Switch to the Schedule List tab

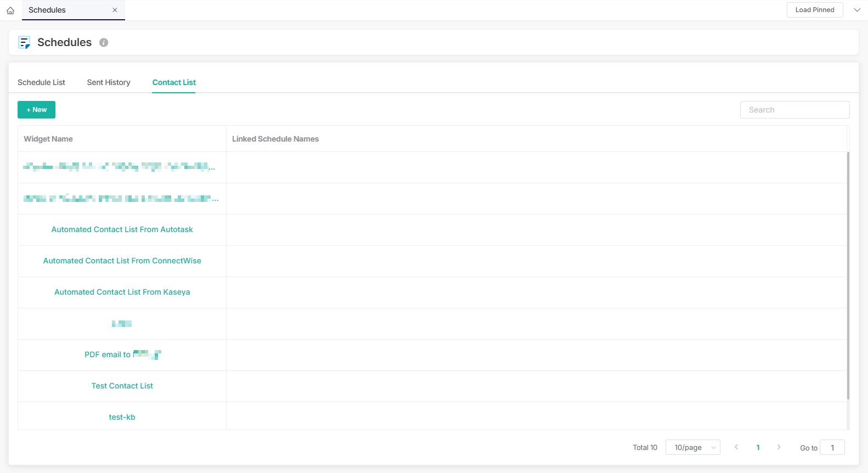click(x=41, y=82)
